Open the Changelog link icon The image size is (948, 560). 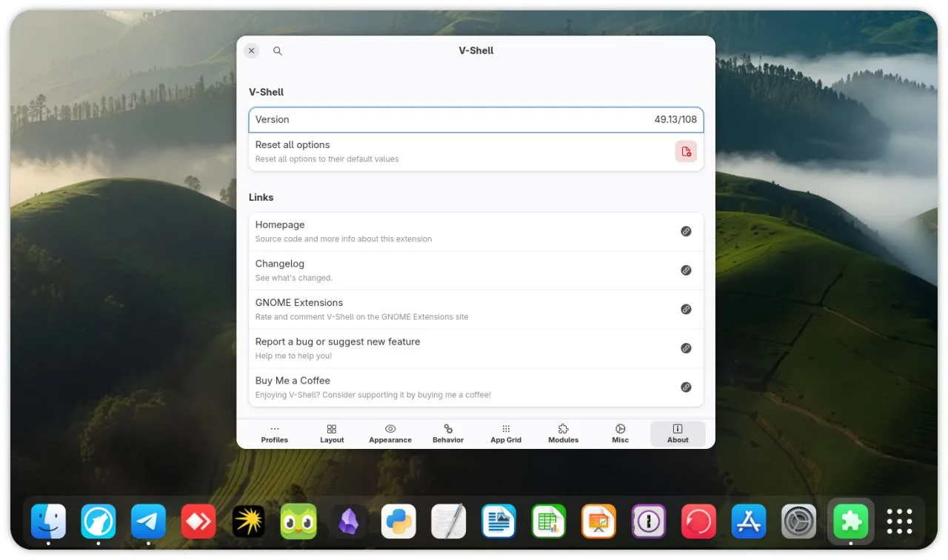tap(686, 270)
